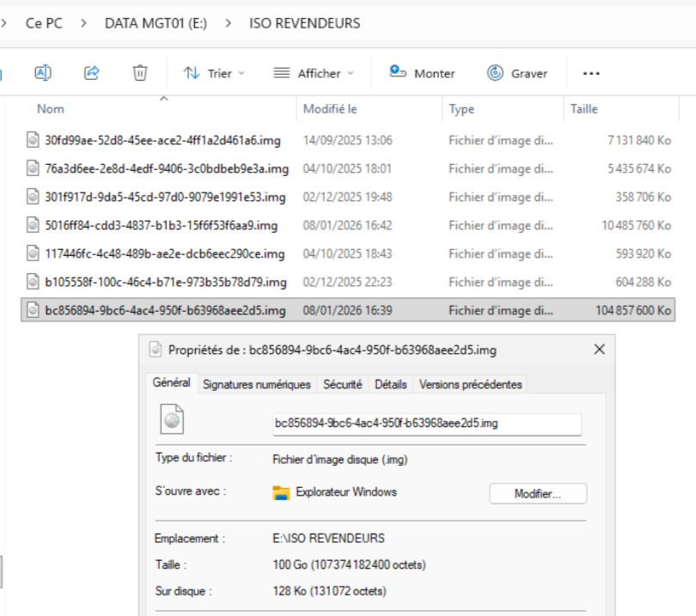Screen dimensions: 696x616
Task: Click file icon of 30fd99ae img file
Action: 33,140
